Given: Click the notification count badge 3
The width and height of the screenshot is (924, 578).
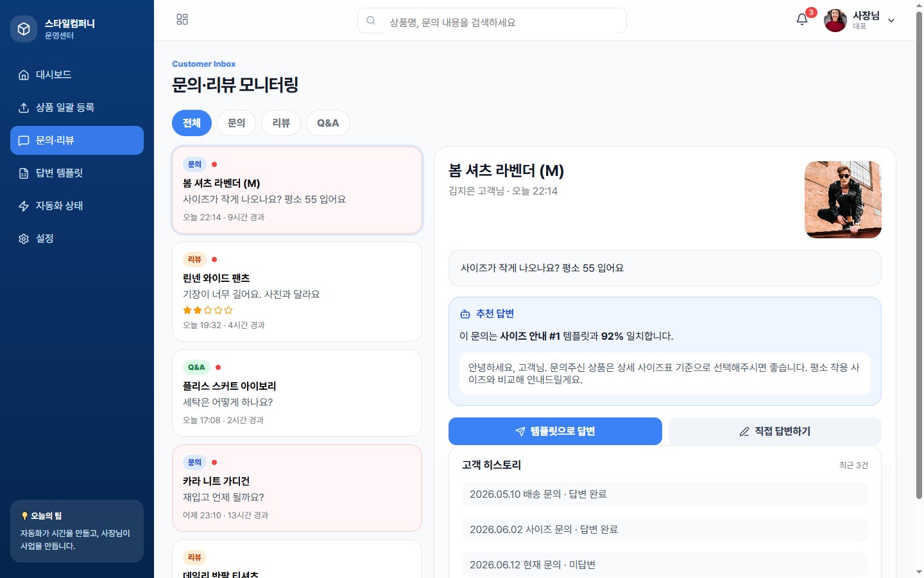Looking at the screenshot, I should (811, 12).
